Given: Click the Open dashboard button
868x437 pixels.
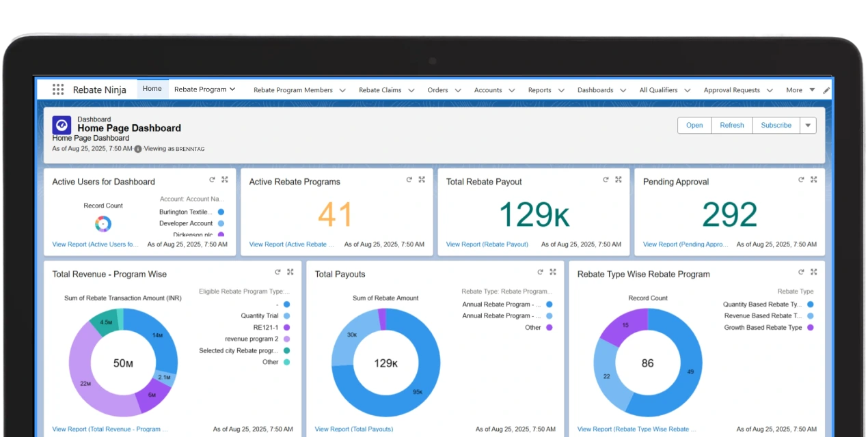Looking at the screenshot, I should [x=694, y=125].
